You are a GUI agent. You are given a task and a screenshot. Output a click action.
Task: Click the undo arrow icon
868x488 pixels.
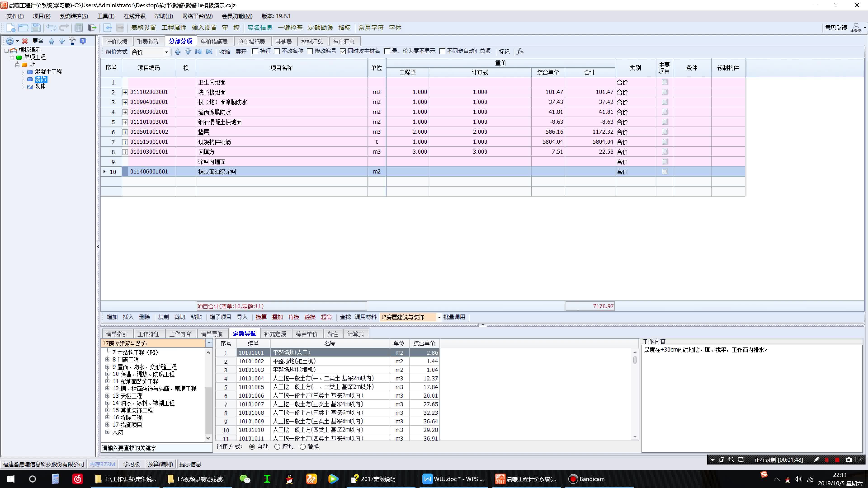(x=51, y=28)
